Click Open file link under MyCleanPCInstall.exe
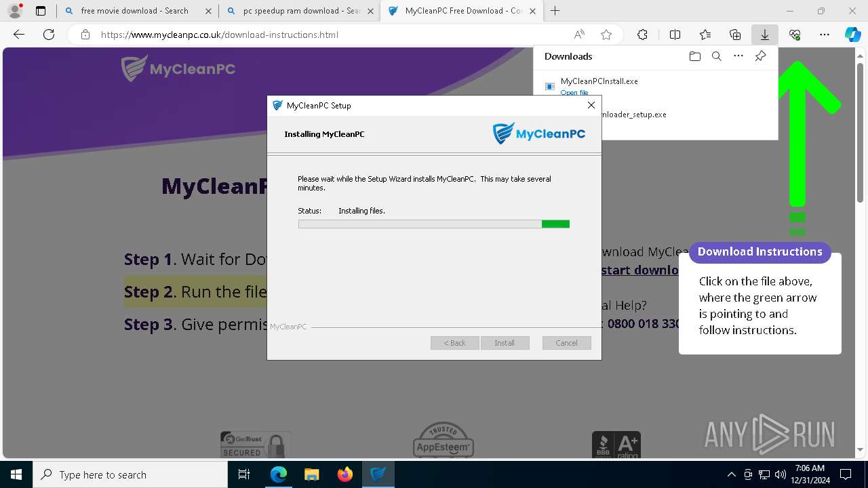The height and width of the screenshot is (488, 868). coord(574,93)
